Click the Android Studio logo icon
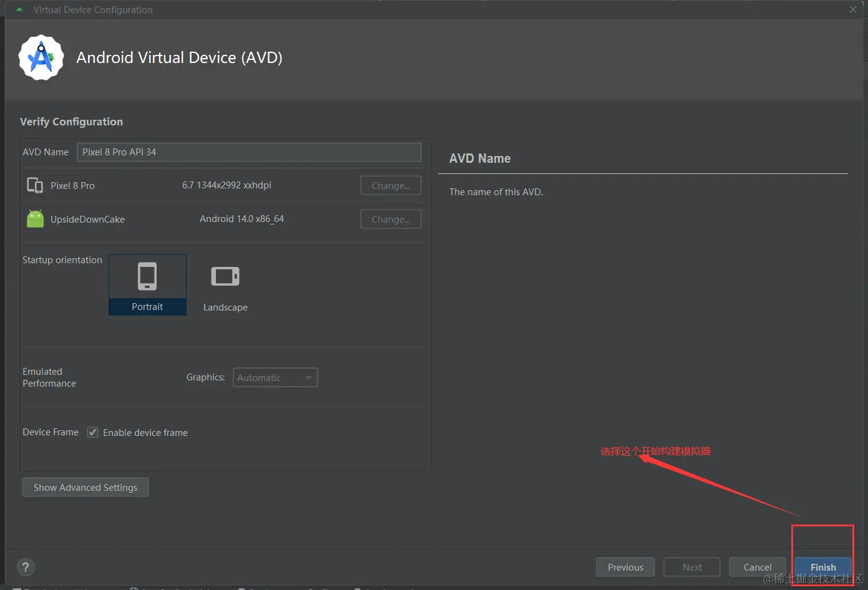 (41, 57)
